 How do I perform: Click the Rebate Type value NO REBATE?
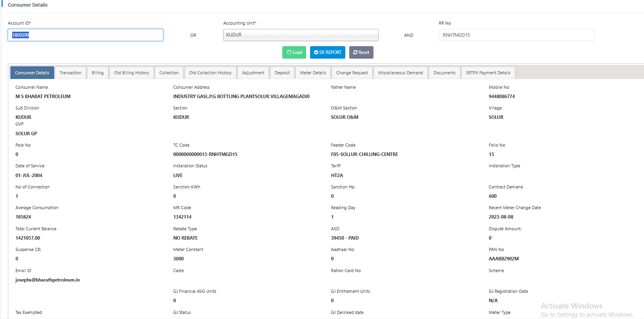click(186, 238)
